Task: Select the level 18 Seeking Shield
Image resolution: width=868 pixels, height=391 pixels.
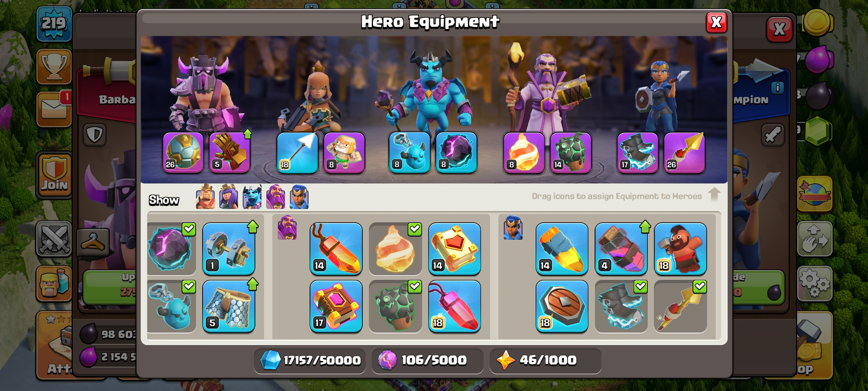Action: point(562,306)
